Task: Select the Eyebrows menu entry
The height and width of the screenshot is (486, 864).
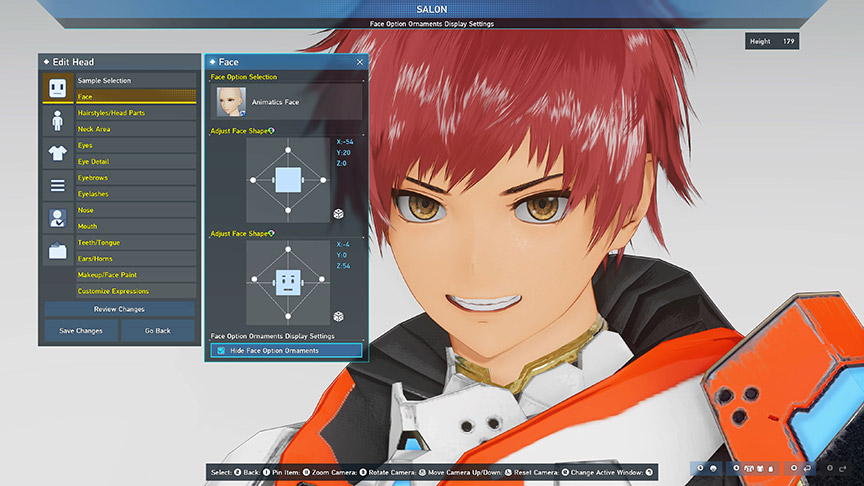Action: click(x=135, y=178)
